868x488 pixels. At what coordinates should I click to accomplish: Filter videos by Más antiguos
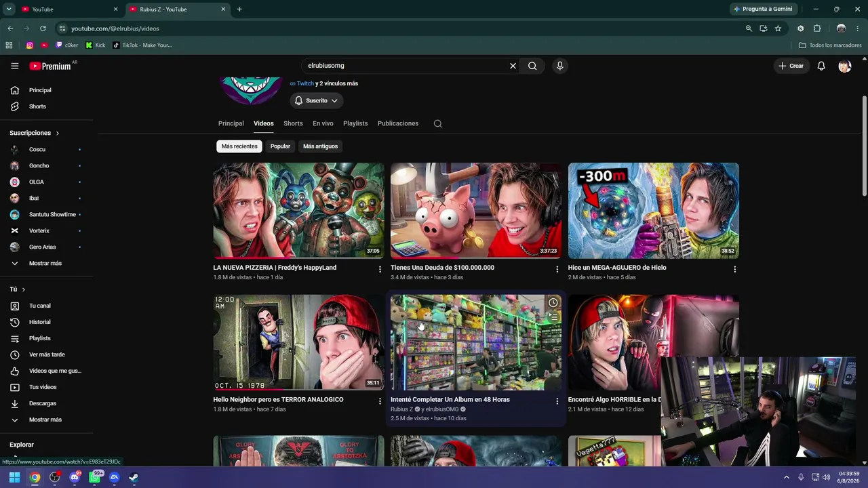click(320, 146)
